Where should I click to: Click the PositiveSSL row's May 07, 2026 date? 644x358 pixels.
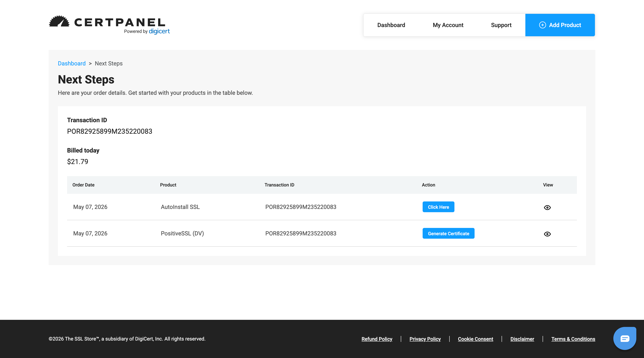point(90,233)
